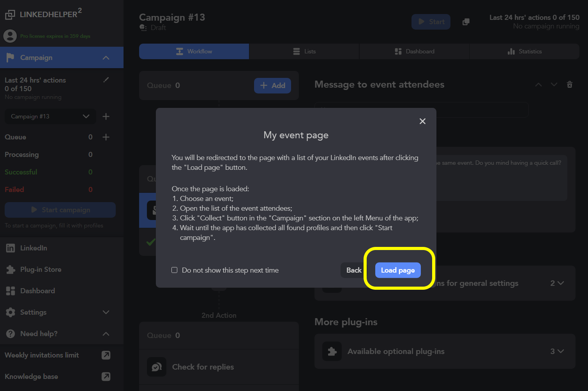588x391 pixels.
Task: Click the Settings gear icon
Action: (11, 312)
